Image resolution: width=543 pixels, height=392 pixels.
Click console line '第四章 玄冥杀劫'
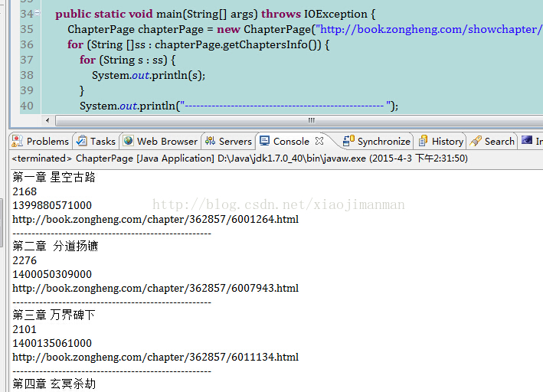(x=54, y=384)
